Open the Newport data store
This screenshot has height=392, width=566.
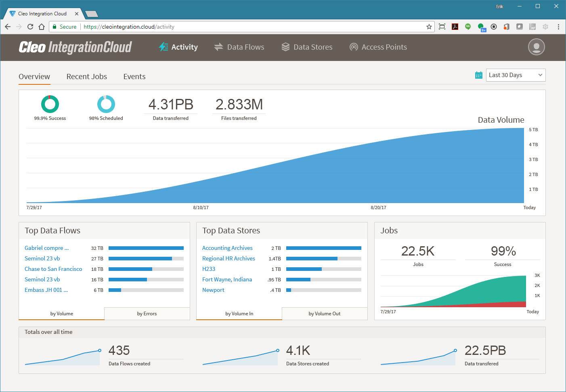point(213,290)
